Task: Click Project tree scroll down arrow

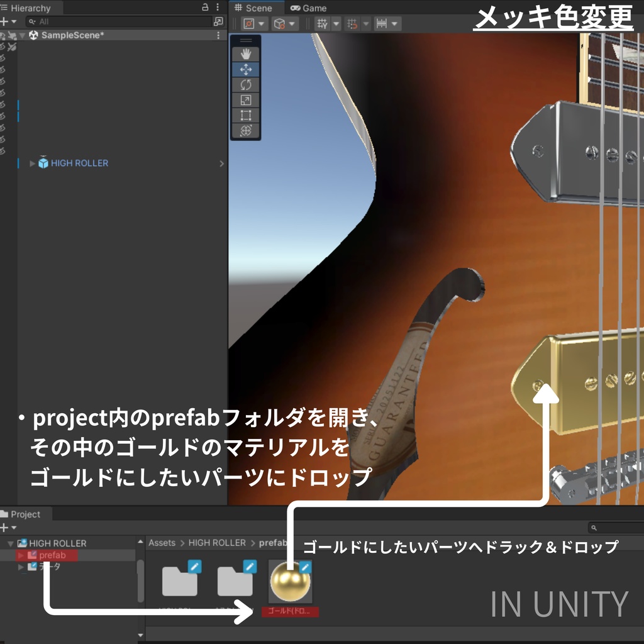Action: coord(140,635)
